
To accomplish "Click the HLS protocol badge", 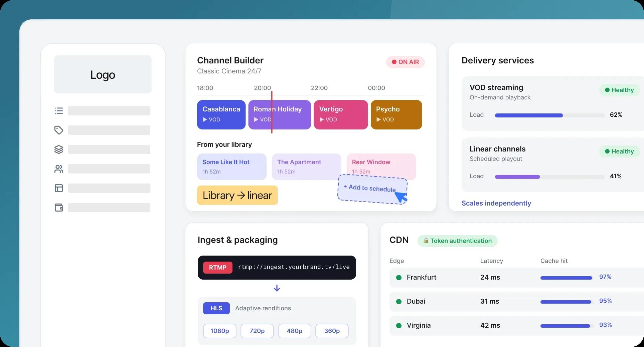I will click(216, 308).
